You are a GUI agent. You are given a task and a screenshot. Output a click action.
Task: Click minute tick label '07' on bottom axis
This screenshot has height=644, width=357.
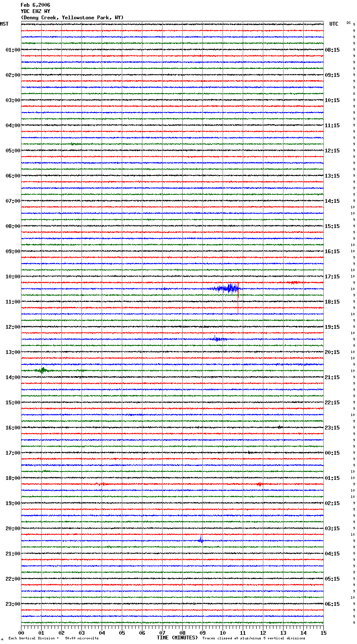pyautogui.click(x=162, y=633)
